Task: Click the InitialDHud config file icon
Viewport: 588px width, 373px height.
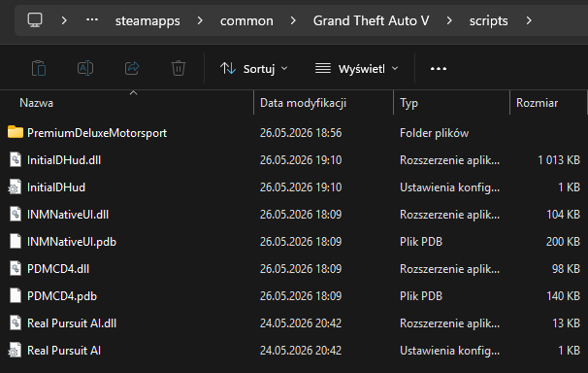Action: [x=15, y=186]
